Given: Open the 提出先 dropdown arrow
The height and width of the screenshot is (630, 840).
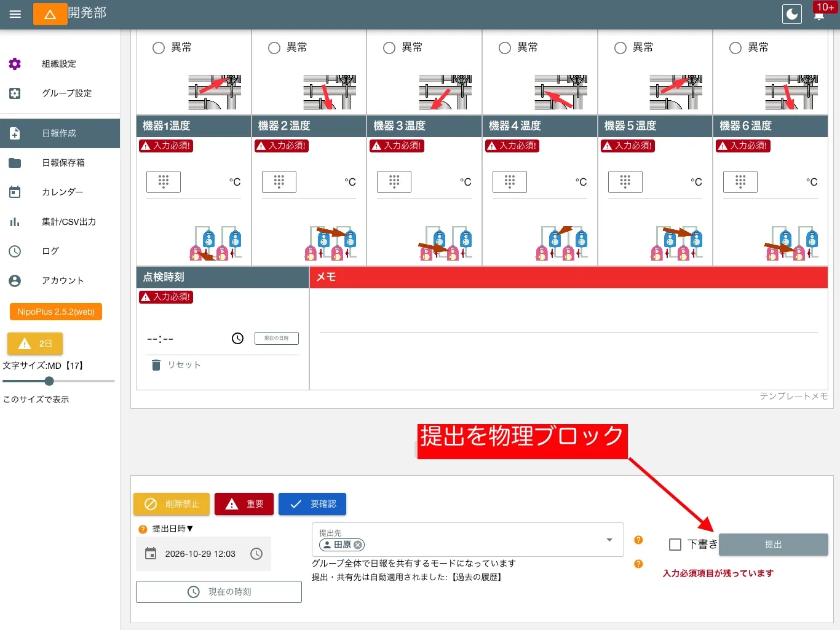Looking at the screenshot, I should [x=609, y=540].
